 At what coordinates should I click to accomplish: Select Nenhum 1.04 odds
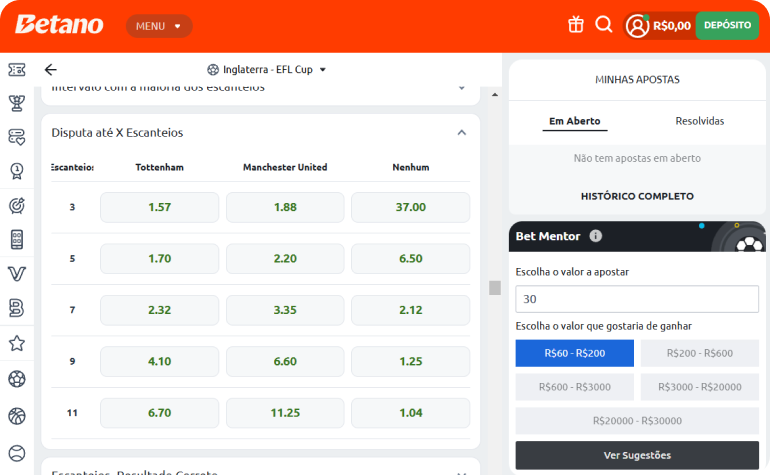[411, 413]
